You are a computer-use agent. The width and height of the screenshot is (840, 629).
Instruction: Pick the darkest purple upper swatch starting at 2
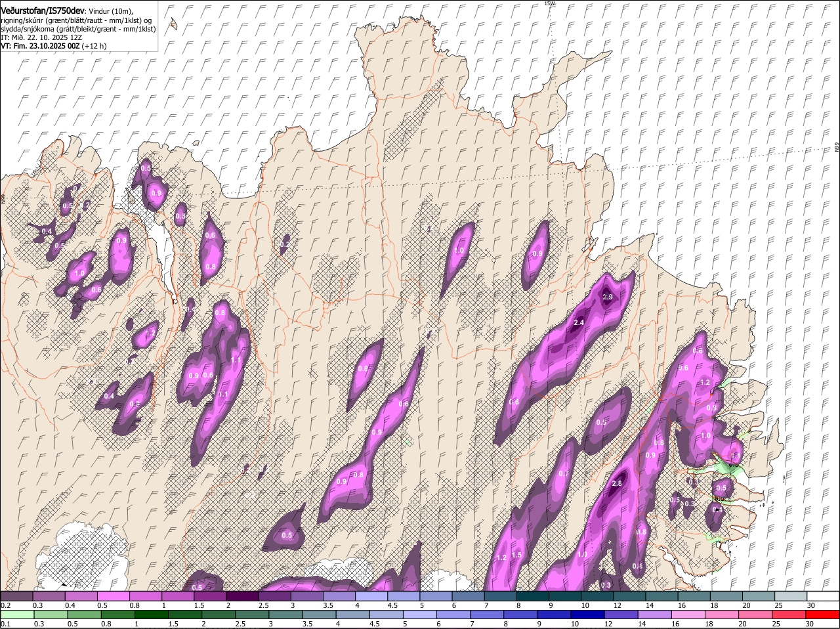pyautogui.click(x=242, y=596)
